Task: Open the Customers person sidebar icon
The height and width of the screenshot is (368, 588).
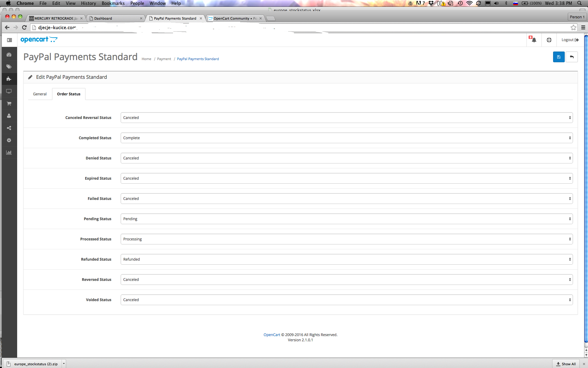Action: 9,116
